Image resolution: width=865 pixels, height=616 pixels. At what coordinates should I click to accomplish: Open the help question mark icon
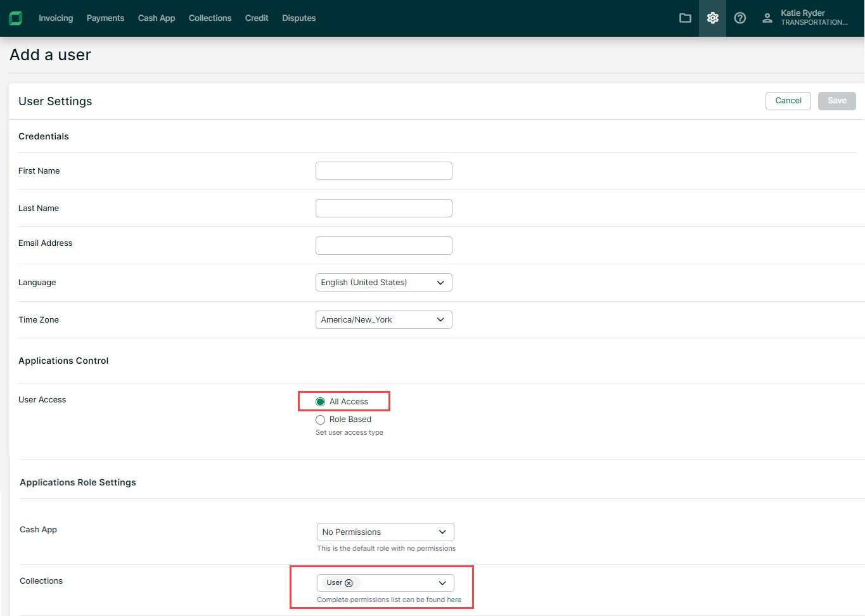click(x=740, y=18)
